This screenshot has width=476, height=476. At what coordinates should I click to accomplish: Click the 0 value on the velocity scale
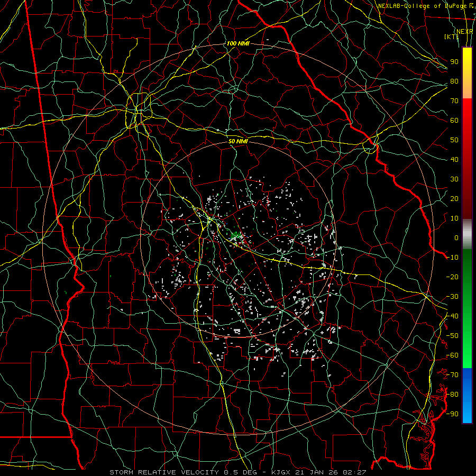[456, 237]
